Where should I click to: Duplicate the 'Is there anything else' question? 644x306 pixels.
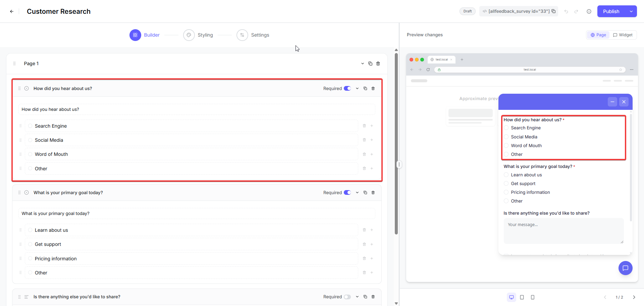(365, 297)
